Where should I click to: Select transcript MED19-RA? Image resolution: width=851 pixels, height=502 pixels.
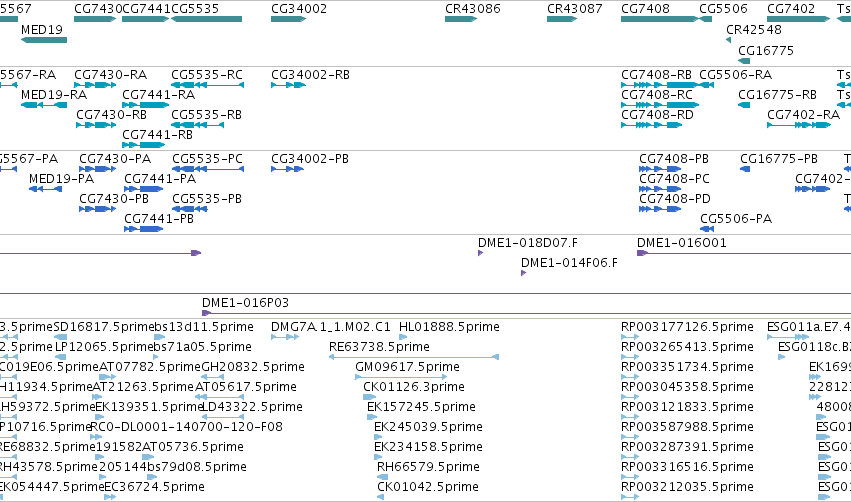pos(44,105)
